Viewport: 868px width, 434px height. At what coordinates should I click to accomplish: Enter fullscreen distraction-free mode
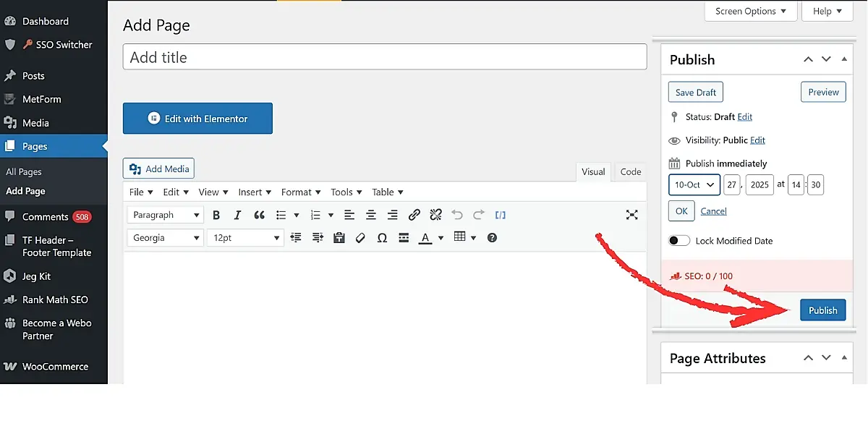(631, 215)
